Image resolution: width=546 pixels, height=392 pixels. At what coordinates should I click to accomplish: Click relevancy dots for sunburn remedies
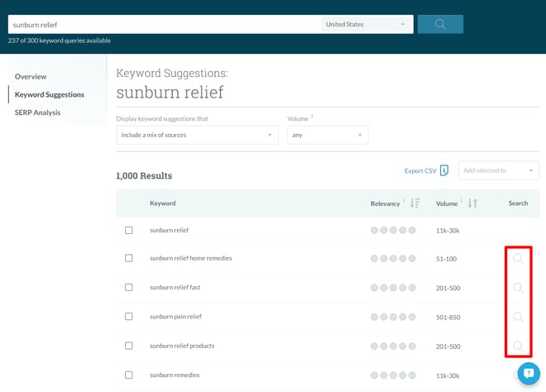pyautogui.click(x=393, y=375)
